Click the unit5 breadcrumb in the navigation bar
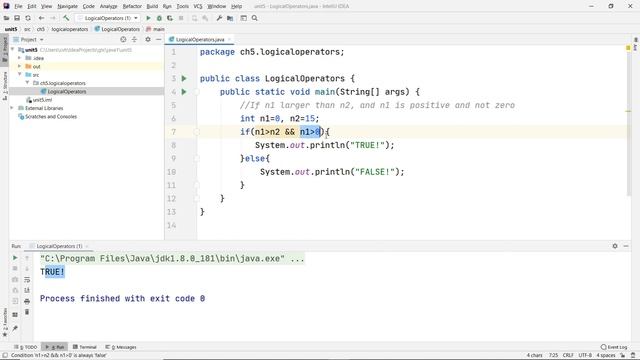Screen dimensions: 640x360 pyautogui.click(x=11, y=29)
